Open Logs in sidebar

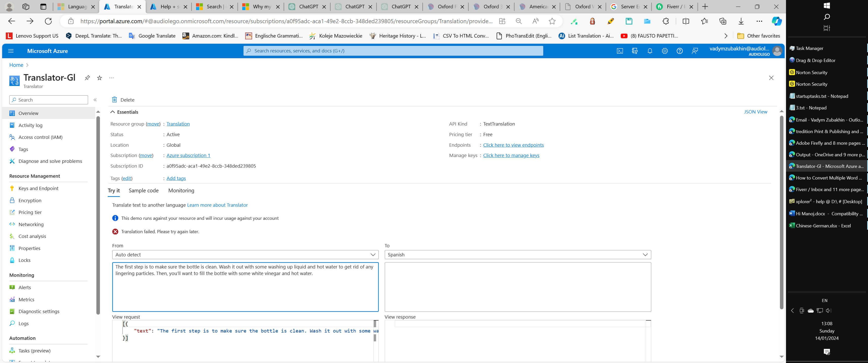23,323
